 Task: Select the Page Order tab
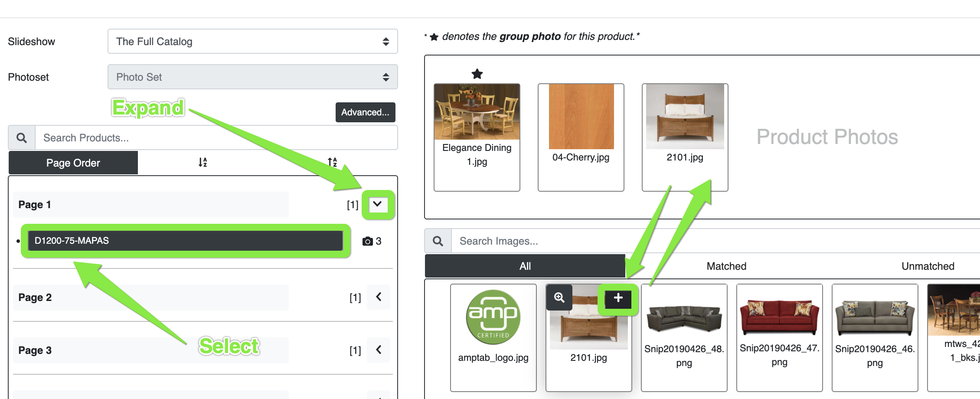click(x=73, y=163)
